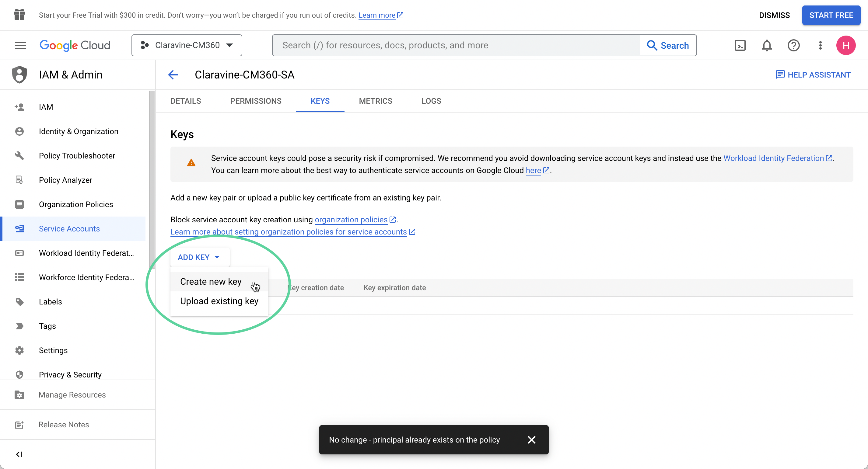Screen dimensions: 868x469
Task: Switch to the PERMISSIONS tab
Action: (256, 101)
